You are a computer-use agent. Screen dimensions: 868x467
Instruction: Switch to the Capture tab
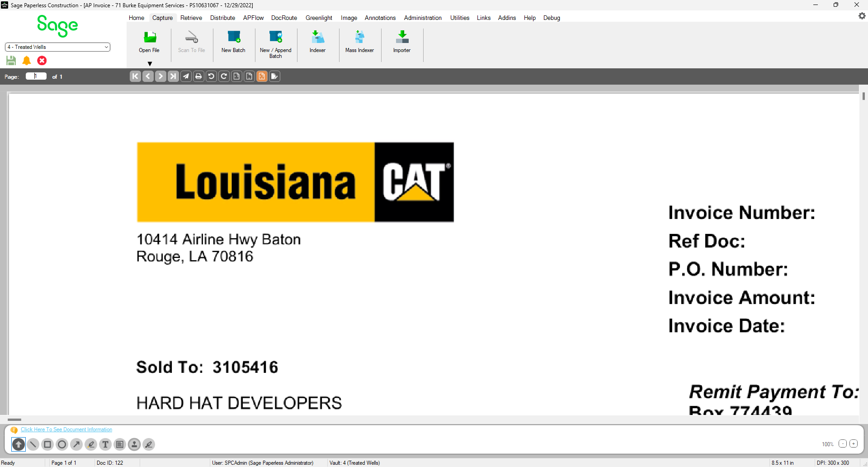(162, 18)
